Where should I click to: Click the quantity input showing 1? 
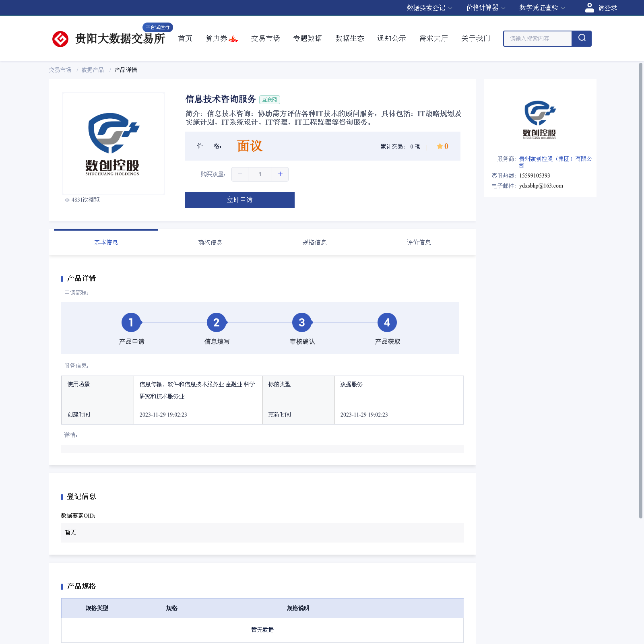pos(260,174)
